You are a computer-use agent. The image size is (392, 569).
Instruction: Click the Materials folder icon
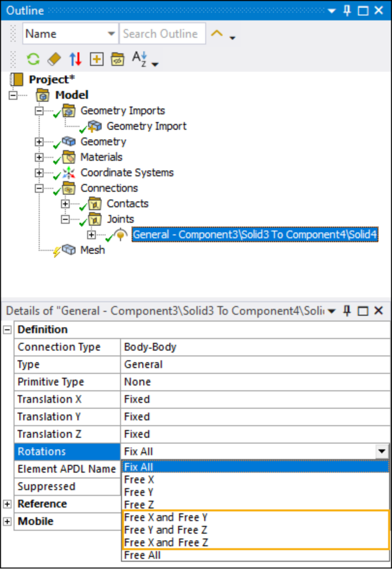69,157
